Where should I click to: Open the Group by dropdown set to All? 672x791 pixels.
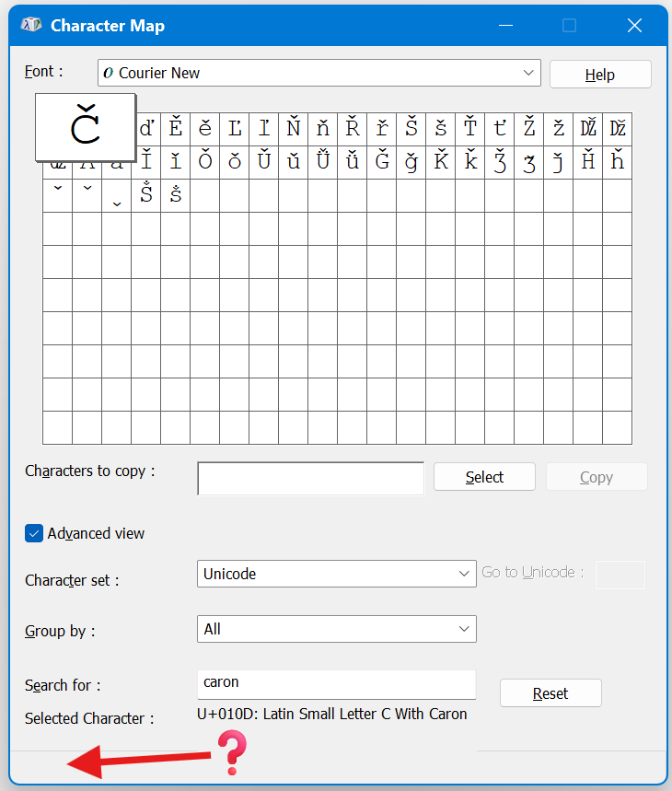click(336, 629)
